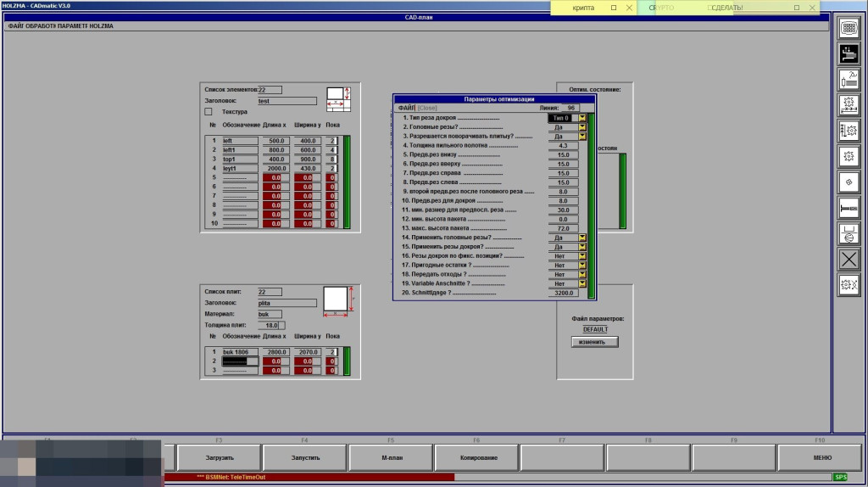Open the Пригодные остатки dropdown

582,266
